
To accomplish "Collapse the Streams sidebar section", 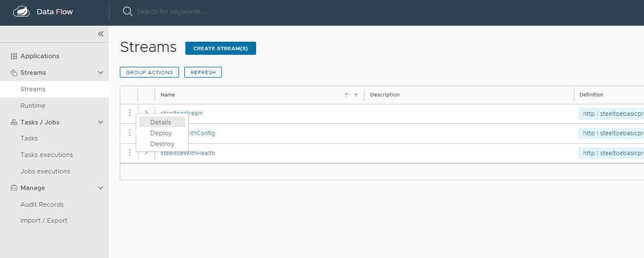I will pyautogui.click(x=100, y=73).
